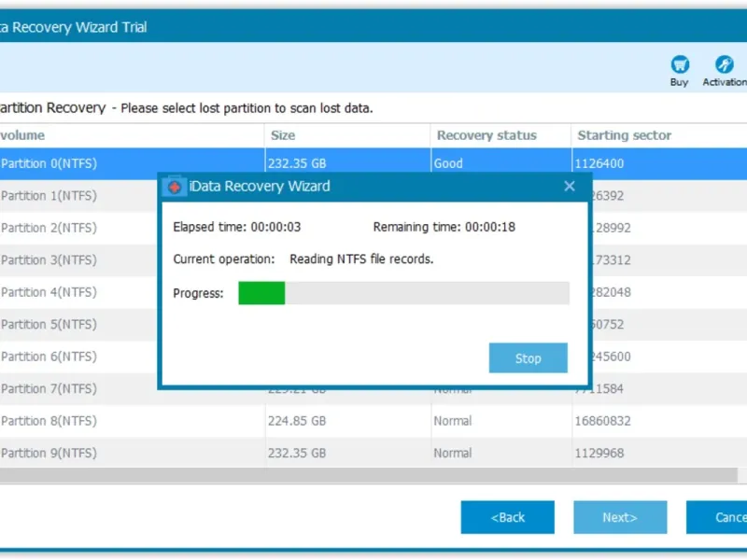Click Reading NTFS file records text

(x=361, y=259)
